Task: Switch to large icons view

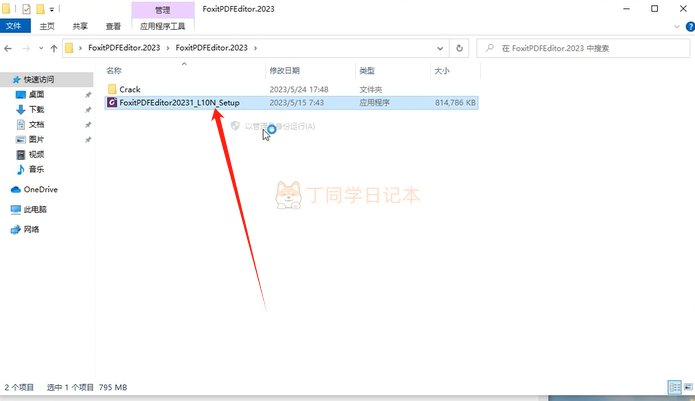Action: [688, 387]
